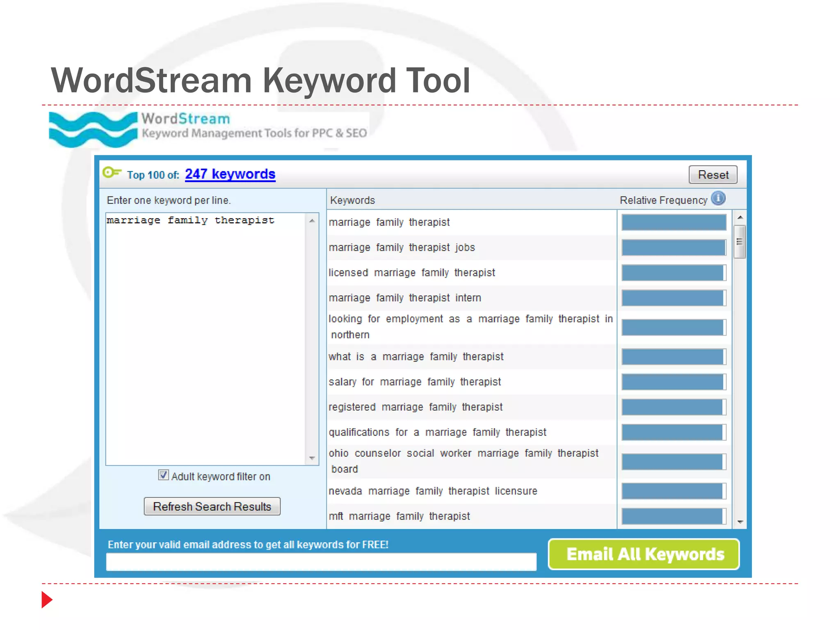Screen dimensions: 840x630
Task: Select 'what is a marriage family therapist'
Action: [x=472, y=357]
